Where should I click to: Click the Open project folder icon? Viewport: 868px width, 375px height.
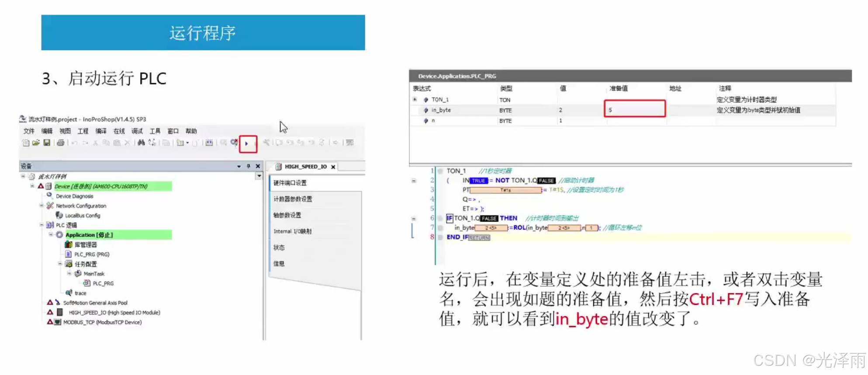[x=36, y=143]
